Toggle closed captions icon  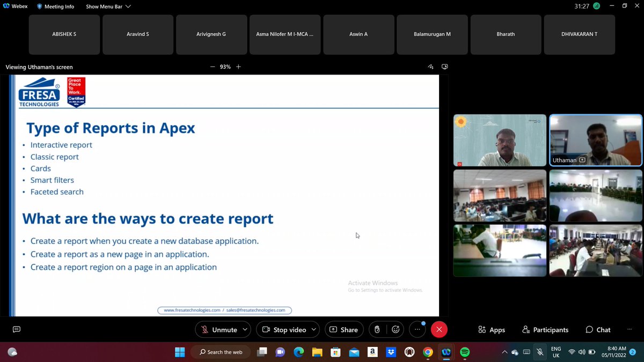click(x=17, y=329)
